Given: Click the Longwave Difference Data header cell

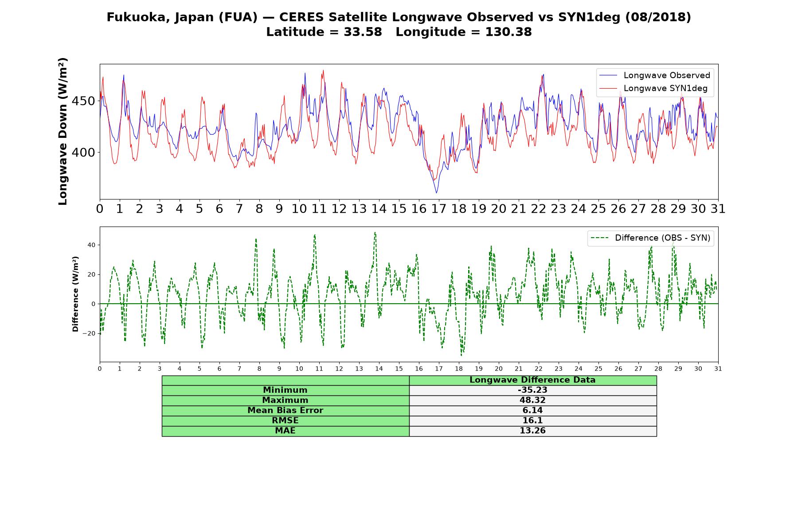Looking at the screenshot, I should [x=533, y=380].
